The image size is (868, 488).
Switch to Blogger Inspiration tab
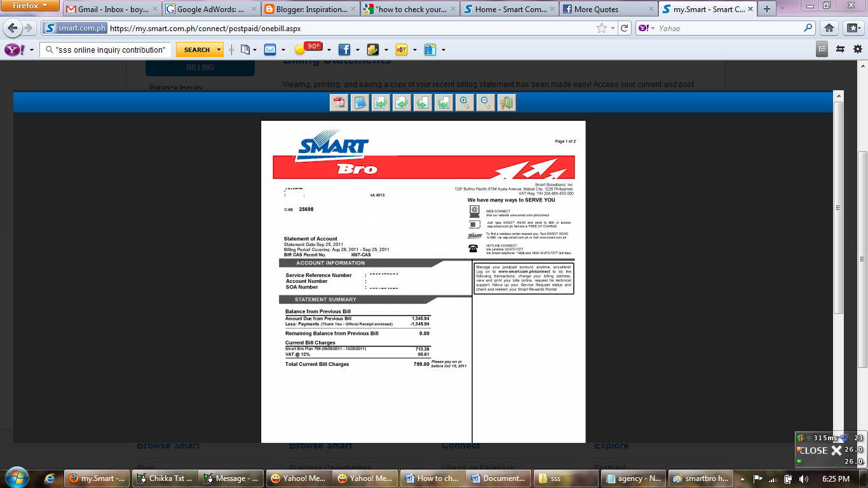(309, 10)
